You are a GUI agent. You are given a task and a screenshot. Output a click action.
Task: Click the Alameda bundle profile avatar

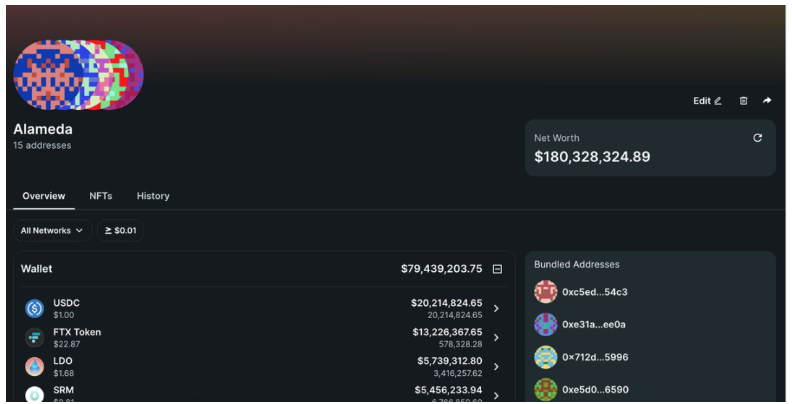pos(78,75)
